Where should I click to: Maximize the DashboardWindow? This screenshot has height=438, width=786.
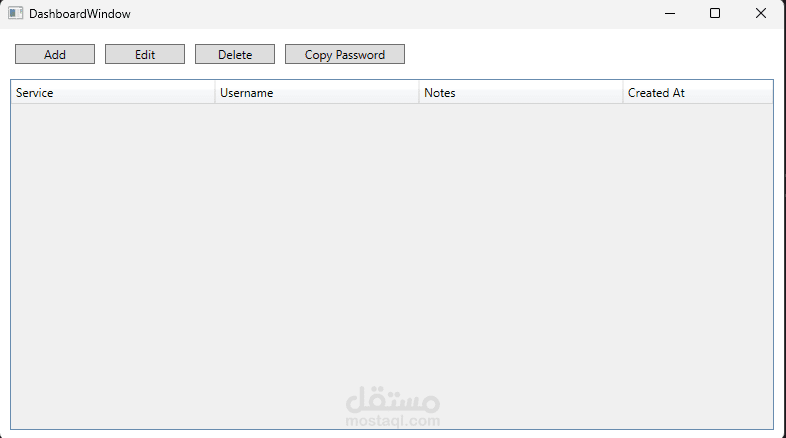(x=715, y=14)
